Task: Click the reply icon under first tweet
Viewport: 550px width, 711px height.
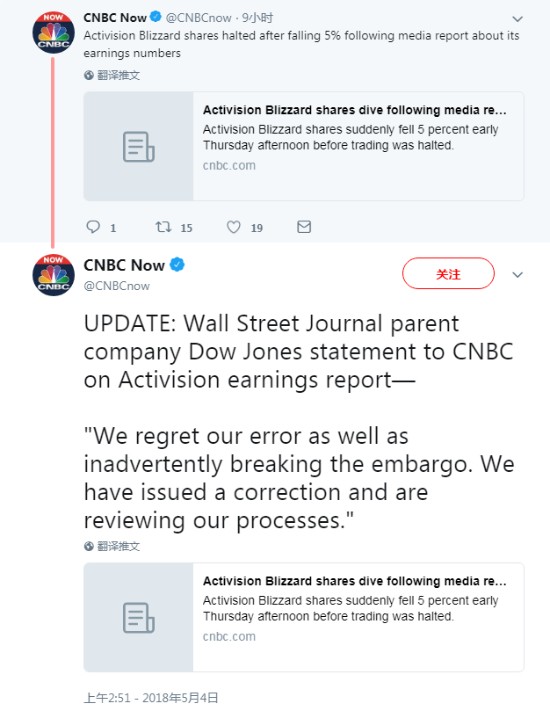Action: click(x=93, y=227)
